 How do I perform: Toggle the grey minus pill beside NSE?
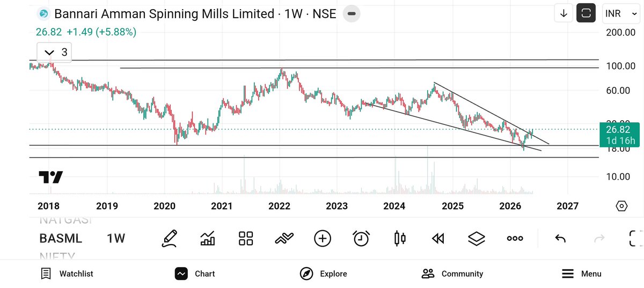350,13
